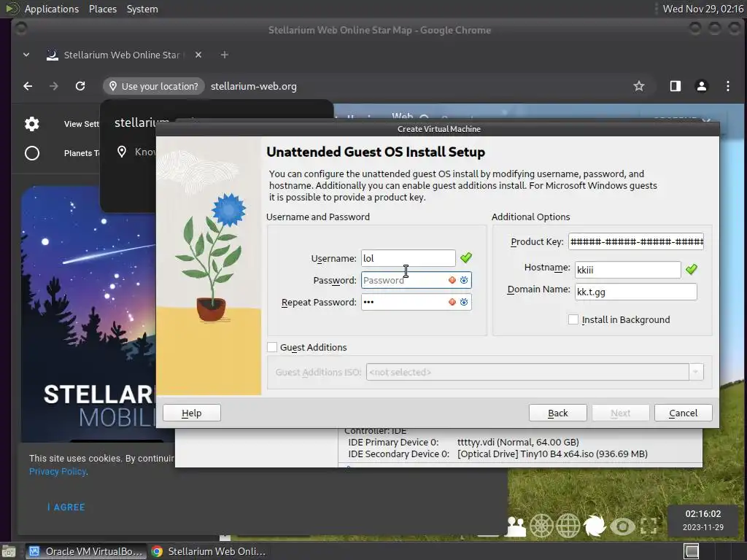
Task: Open the Places menu
Action: pos(103,9)
